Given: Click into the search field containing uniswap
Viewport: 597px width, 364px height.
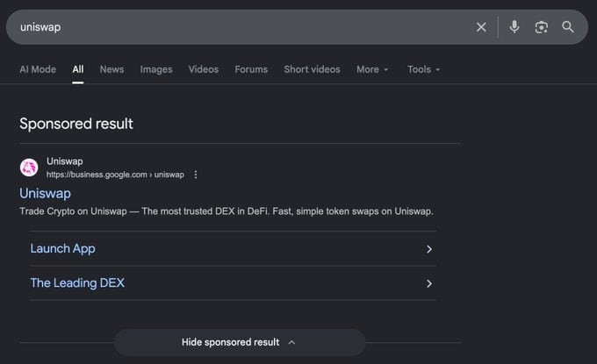Looking at the screenshot, I should (x=244, y=27).
